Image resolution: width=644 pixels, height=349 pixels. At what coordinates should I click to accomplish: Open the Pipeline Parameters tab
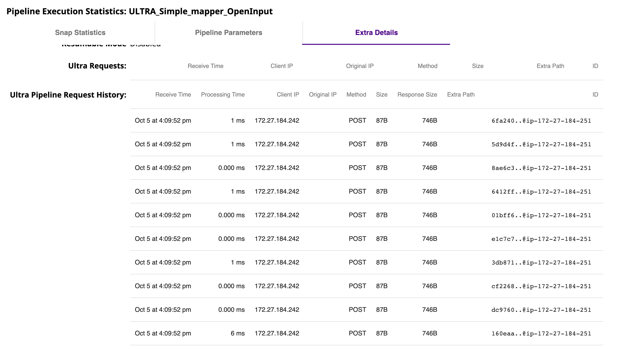[x=228, y=33]
